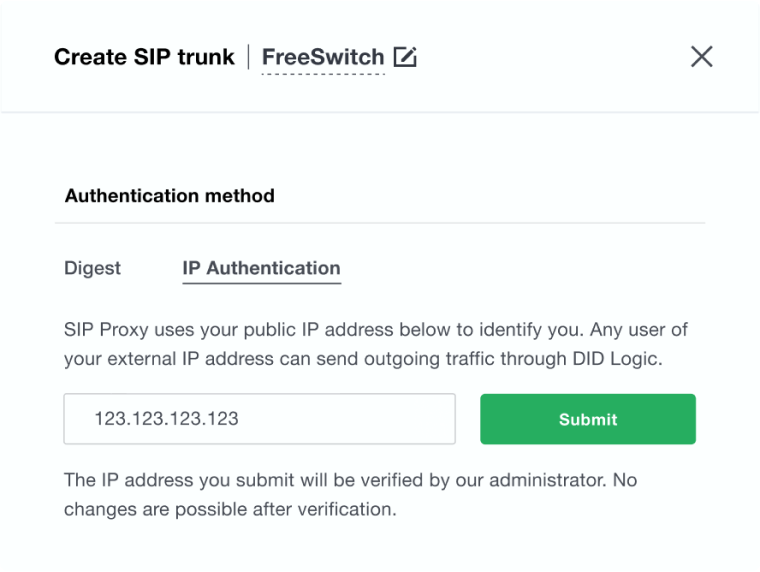This screenshot has height=572, width=760.
Task: Click 'No changes are possible after verification' text
Action: tap(230, 509)
